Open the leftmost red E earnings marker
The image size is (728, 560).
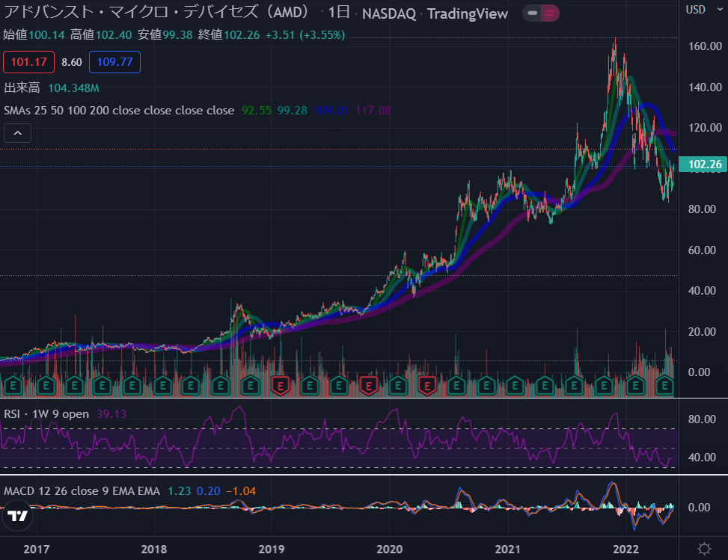[x=280, y=386]
